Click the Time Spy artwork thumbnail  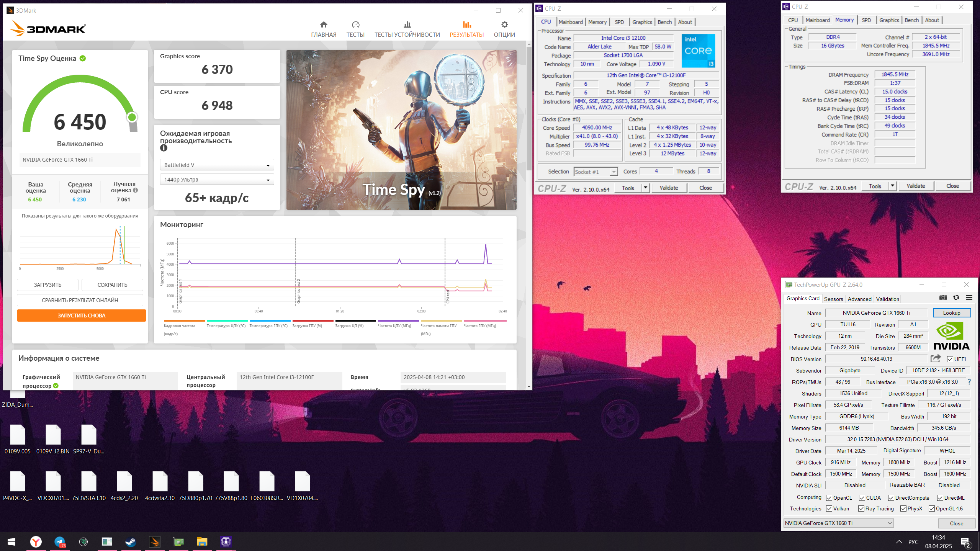(x=401, y=130)
